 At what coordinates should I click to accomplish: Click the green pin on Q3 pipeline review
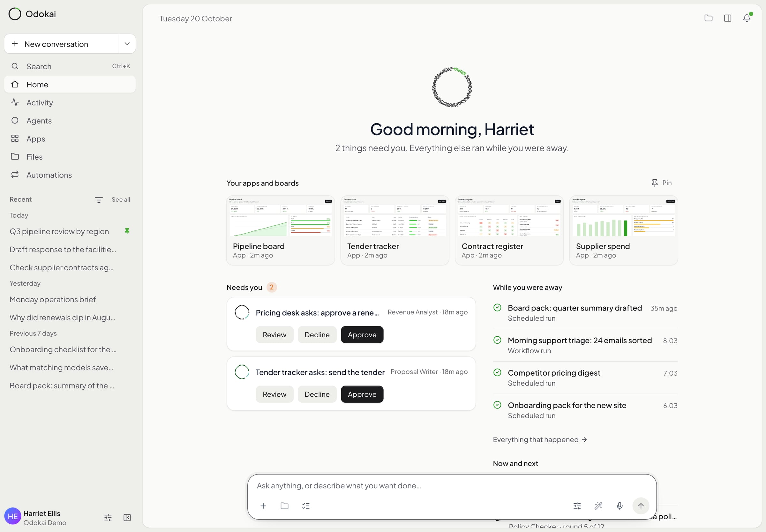tap(127, 231)
